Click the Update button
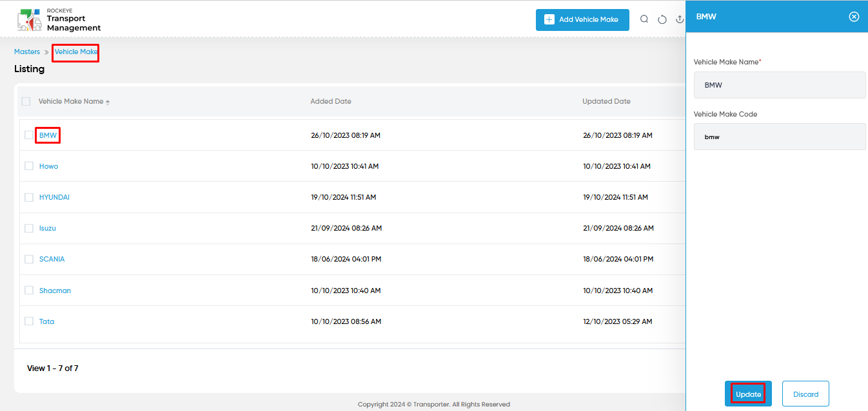This screenshot has width=868, height=411. (748, 394)
